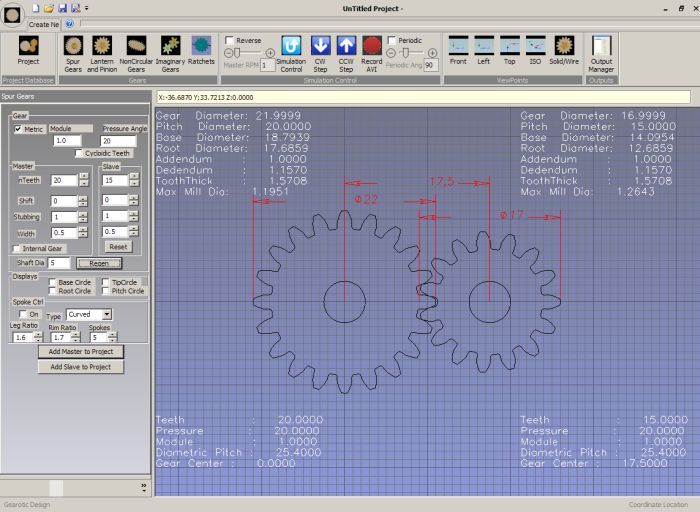Increase Master RPM with the plus icon

pos(270,53)
